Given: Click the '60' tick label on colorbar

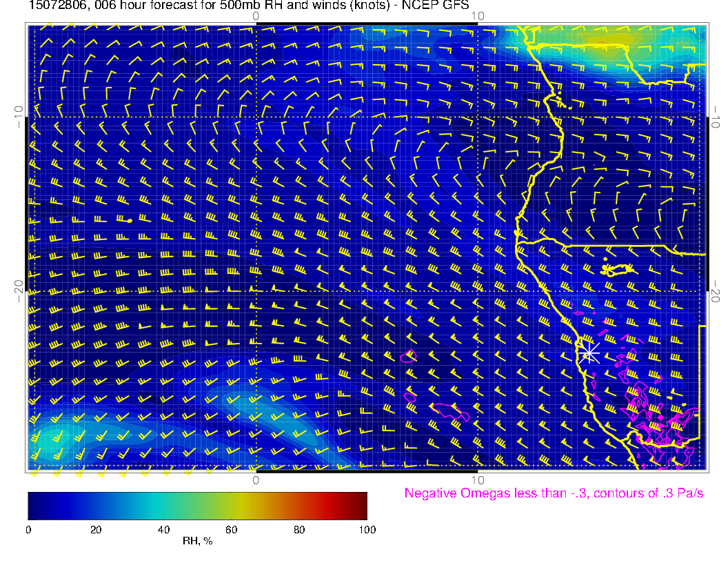Looking at the screenshot, I should pyautogui.click(x=231, y=530).
